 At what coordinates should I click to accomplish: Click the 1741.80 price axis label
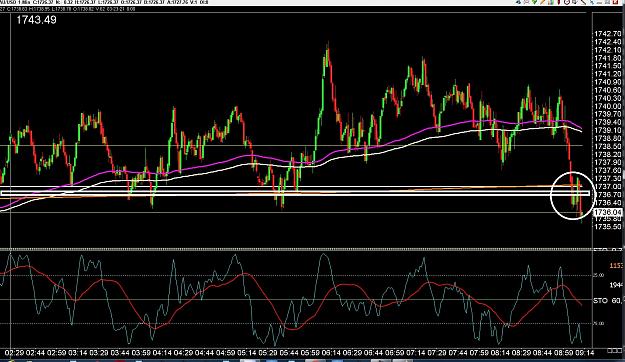click(607, 58)
